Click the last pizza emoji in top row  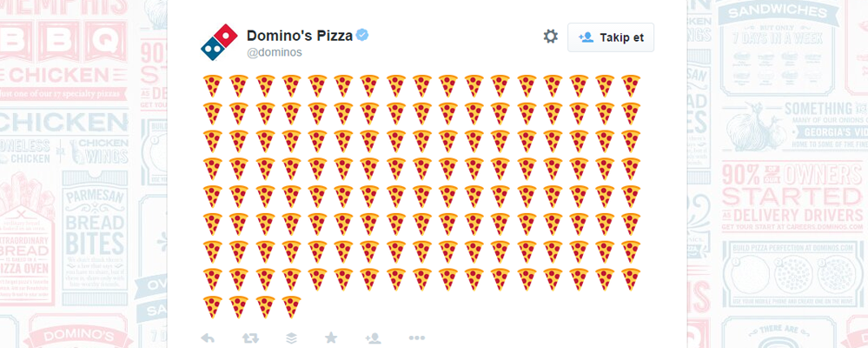tap(631, 85)
